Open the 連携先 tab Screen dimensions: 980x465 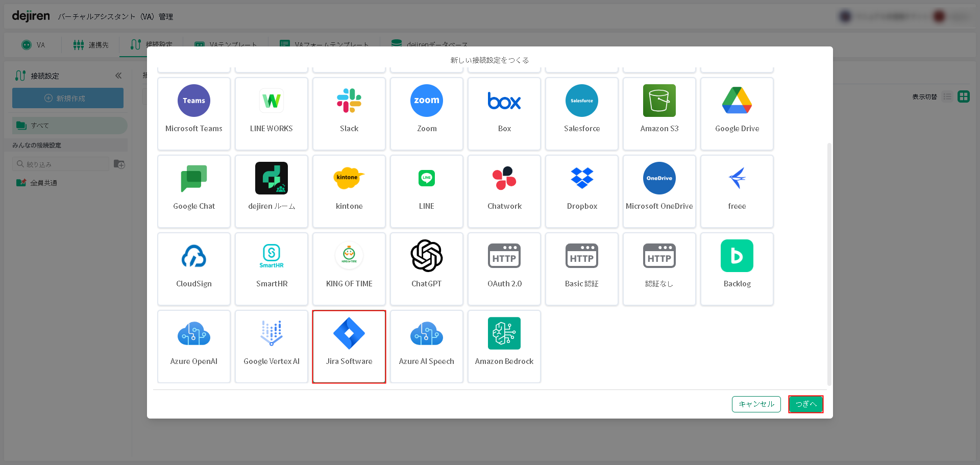[x=91, y=45]
